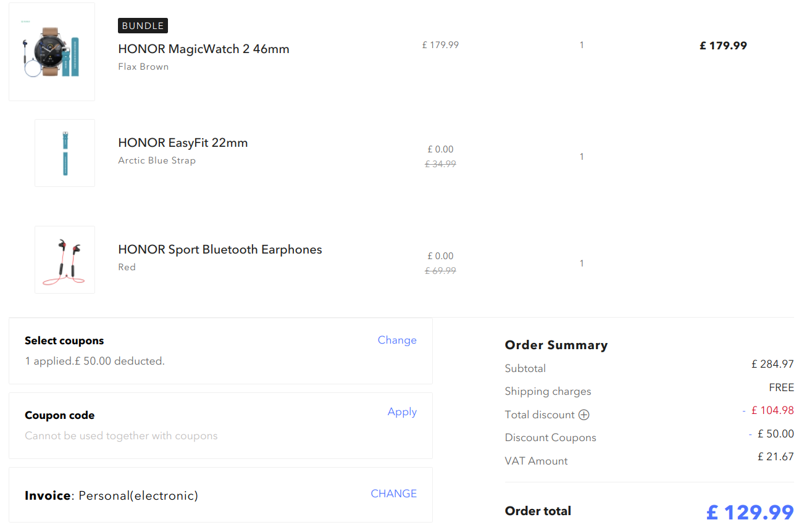
Task: Open the EasyFit 22mm strap image
Action: tap(65, 153)
